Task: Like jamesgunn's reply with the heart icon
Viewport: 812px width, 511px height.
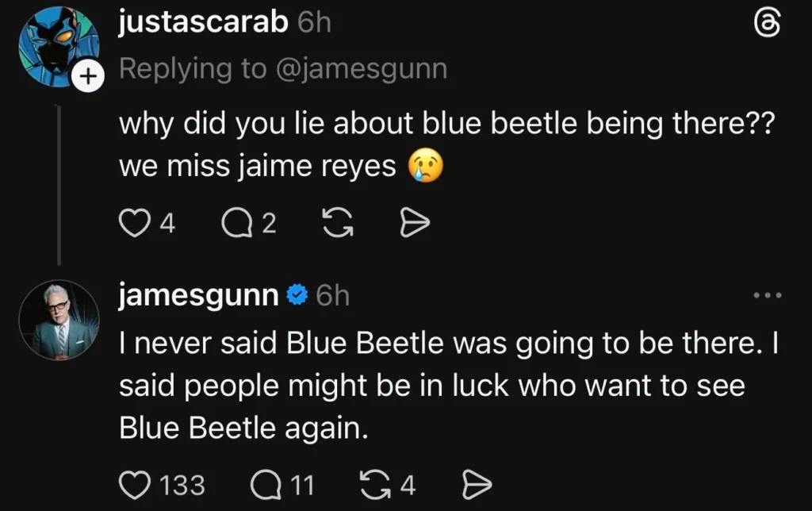Action: (135, 485)
